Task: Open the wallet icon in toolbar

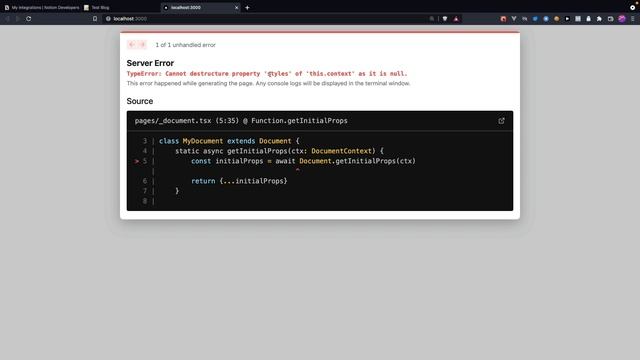Action: [x=611, y=19]
